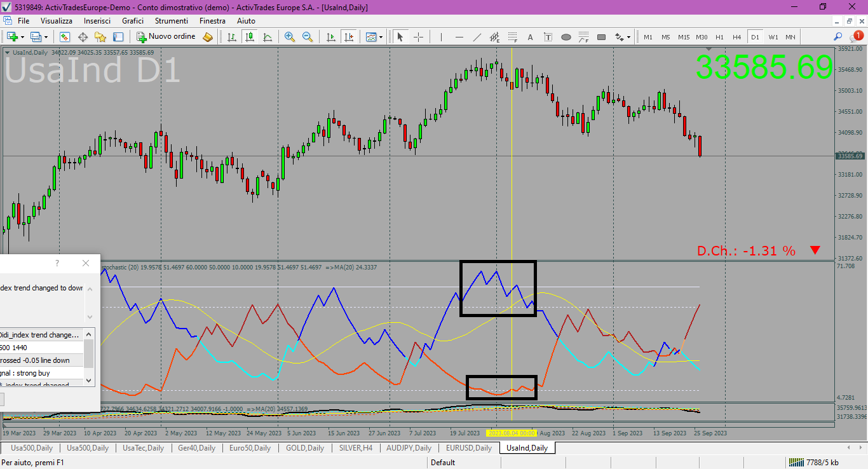Switch chart to bar chart mode
This screenshot has width=868, height=469.
click(x=232, y=37)
